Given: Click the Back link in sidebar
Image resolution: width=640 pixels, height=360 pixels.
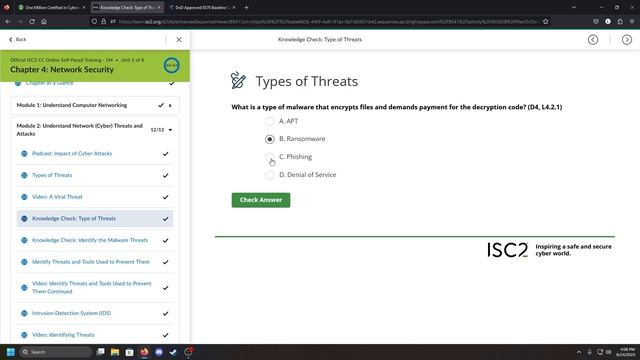Looking at the screenshot, I should (x=18, y=40).
